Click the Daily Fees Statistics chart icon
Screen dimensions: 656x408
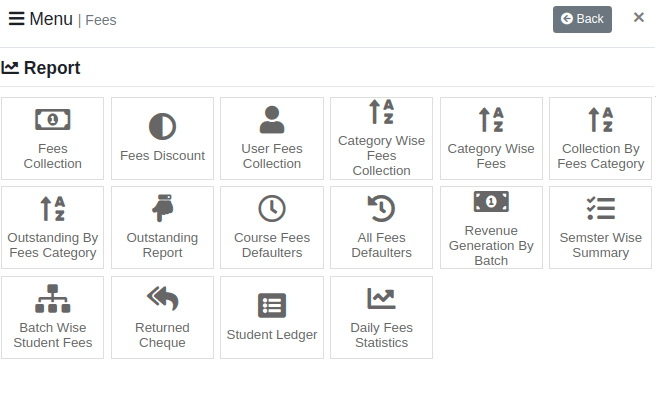pos(382,298)
